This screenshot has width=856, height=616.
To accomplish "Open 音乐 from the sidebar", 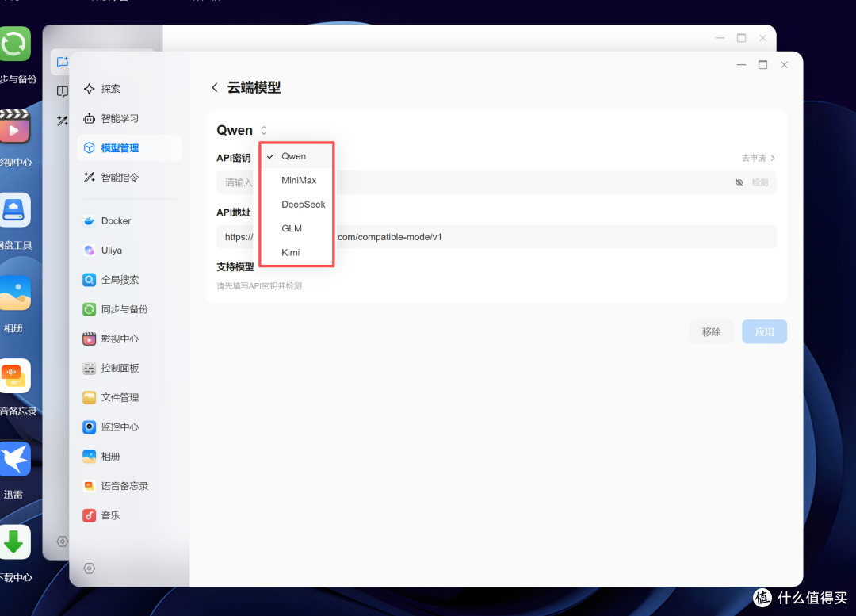I will 129,515.
